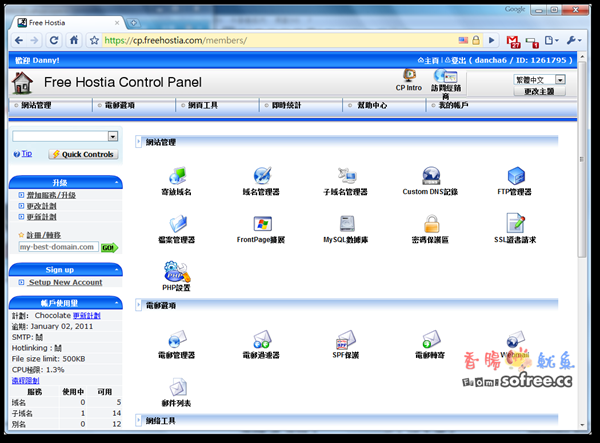The image size is (600, 443).
Task: Open the Webmail icon
Action: 515,339
